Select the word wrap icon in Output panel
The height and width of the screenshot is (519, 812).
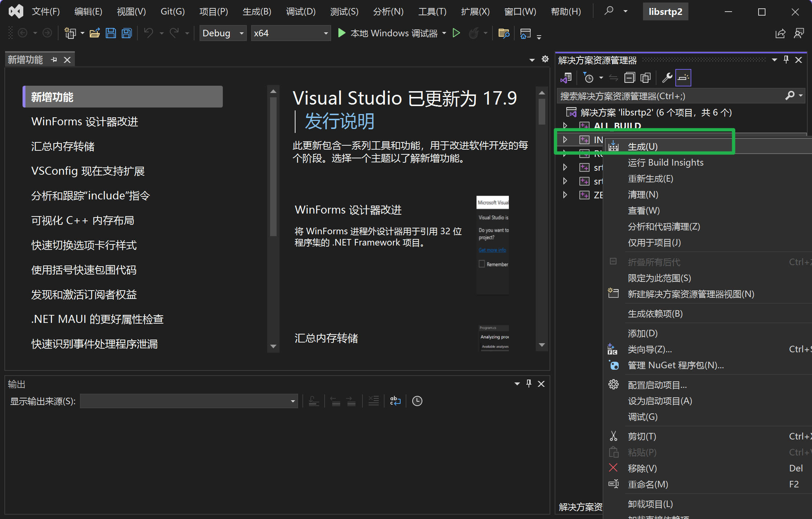click(x=395, y=401)
